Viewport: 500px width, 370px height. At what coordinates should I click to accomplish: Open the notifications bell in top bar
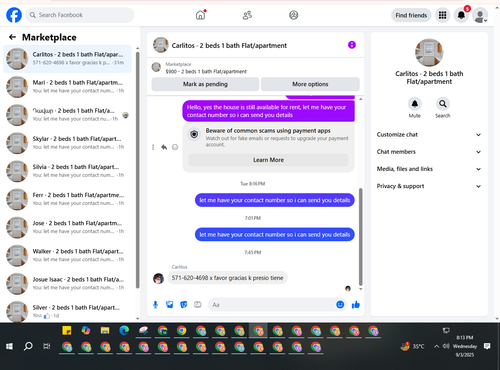tap(461, 15)
